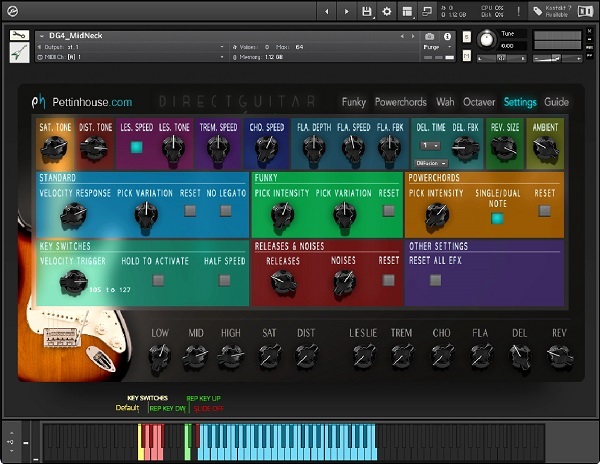Viewport: 600px width, 464px height.
Task: Toggle the SINGLE/DUAL NOTE switch
Action: click(x=497, y=218)
